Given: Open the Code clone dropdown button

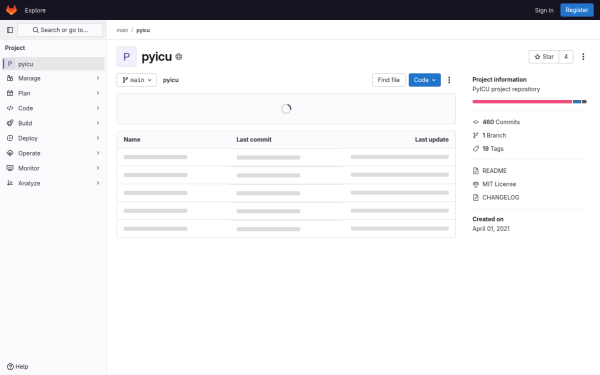Looking at the screenshot, I should (424, 80).
